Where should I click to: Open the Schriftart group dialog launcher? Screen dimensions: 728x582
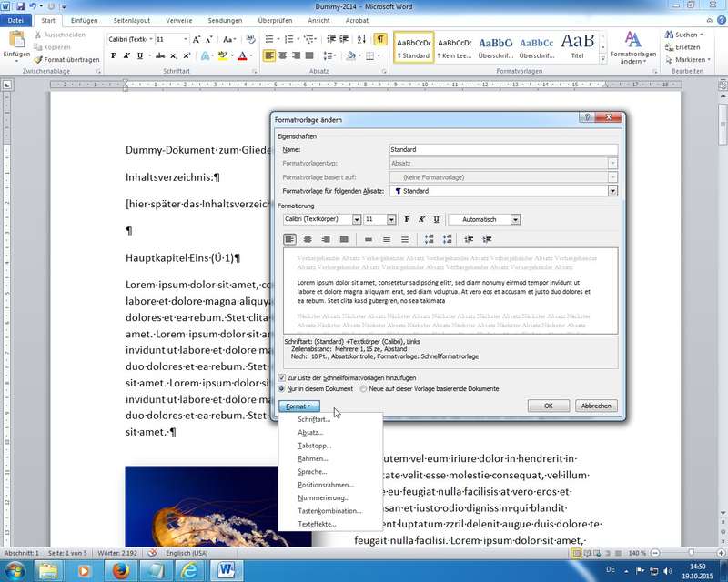[x=255, y=72]
